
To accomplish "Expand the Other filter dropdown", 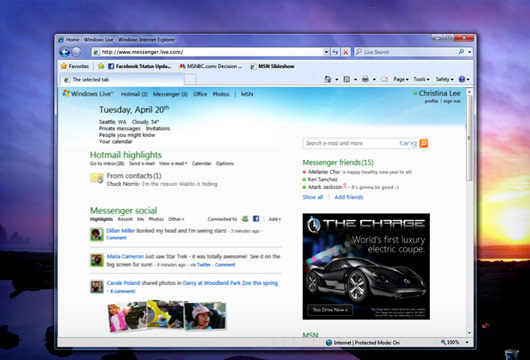I will pyautogui.click(x=176, y=219).
